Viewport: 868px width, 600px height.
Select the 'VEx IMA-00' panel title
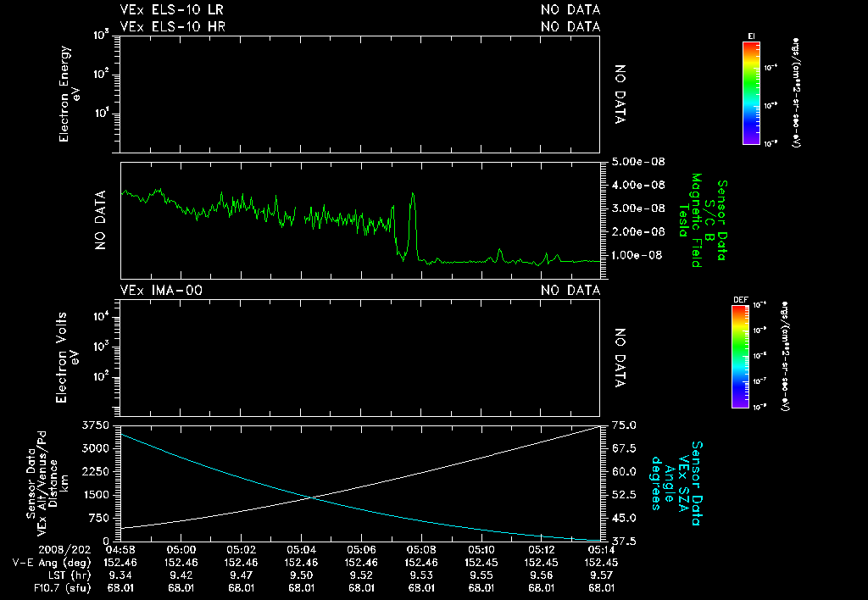pos(161,290)
